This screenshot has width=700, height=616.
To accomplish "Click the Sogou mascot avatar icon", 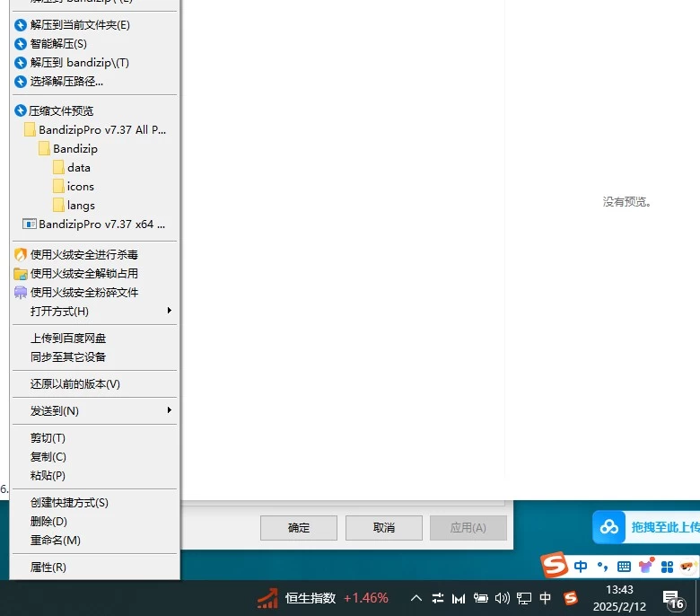I will 687,567.
